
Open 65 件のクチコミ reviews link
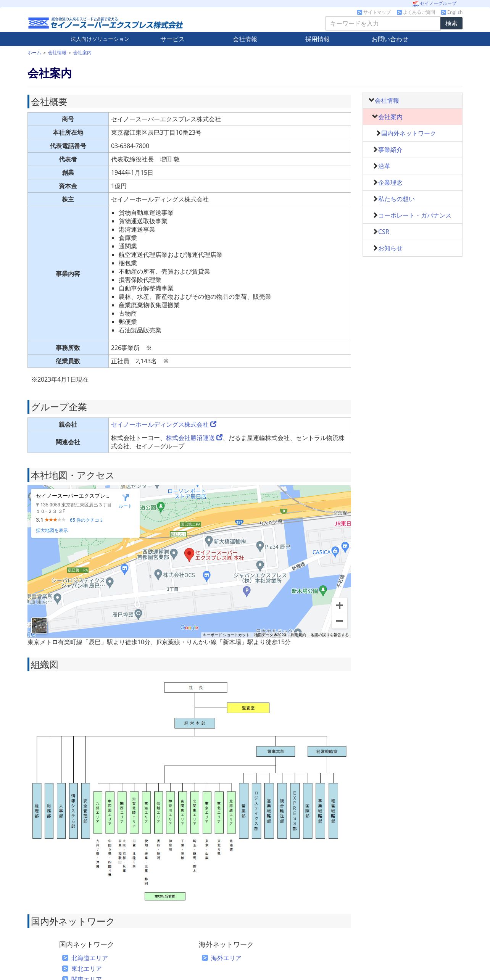(86, 520)
